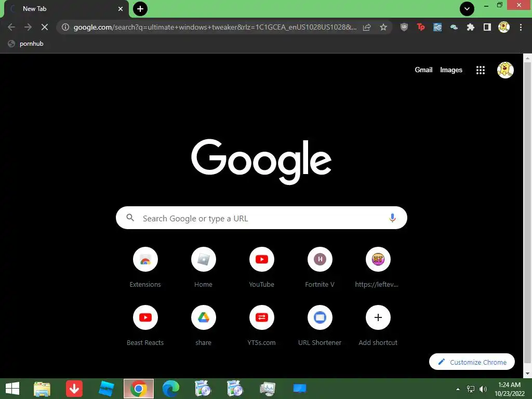Viewport: 532px width, 399px height.
Task: Open the blue monitor taskbar app
Action: pos(300,389)
